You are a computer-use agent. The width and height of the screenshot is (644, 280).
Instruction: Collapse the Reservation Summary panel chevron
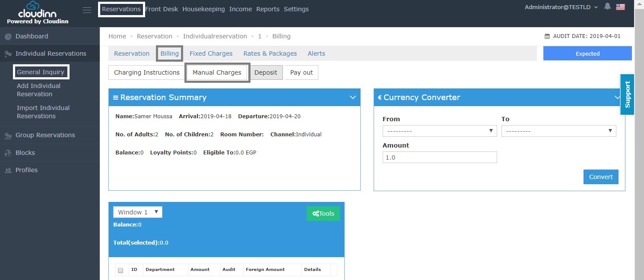point(352,98)
